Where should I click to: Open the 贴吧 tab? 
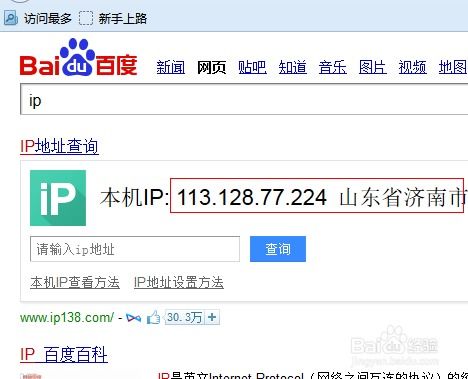[252, 67]
